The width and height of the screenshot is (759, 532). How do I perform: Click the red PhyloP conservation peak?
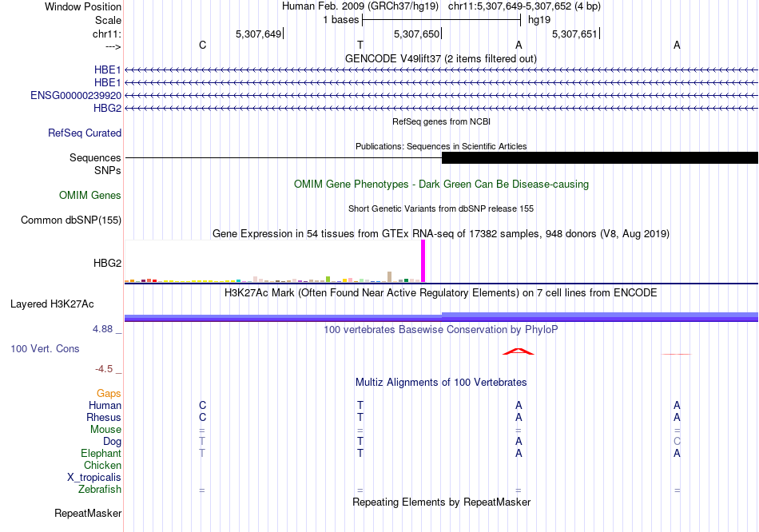[519, 351]
